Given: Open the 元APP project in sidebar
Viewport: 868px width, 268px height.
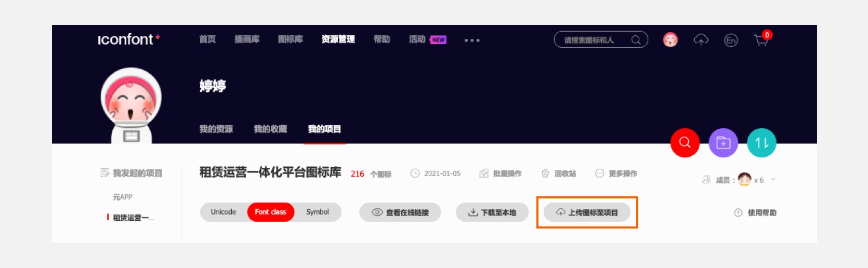Looking at the screenshot, I should [x=123, y=197].
